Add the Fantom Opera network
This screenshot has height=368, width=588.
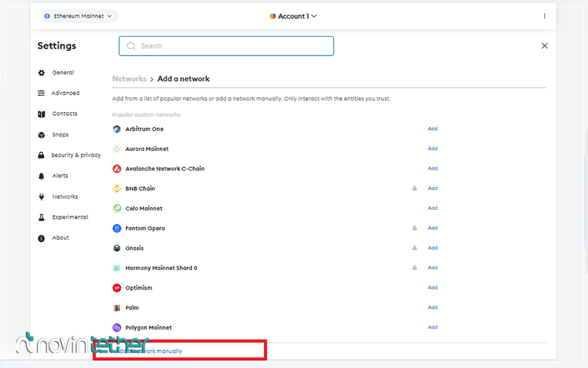pyautogui.click(x=433, y=228)
